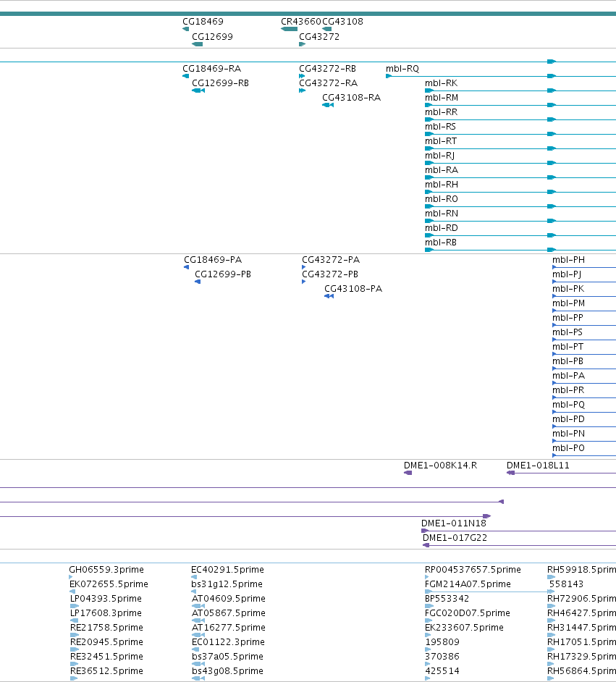Viewport: 616px width, 682px height.
Task: Click the mbl-RM transcript label
Action: pos(442,98)
